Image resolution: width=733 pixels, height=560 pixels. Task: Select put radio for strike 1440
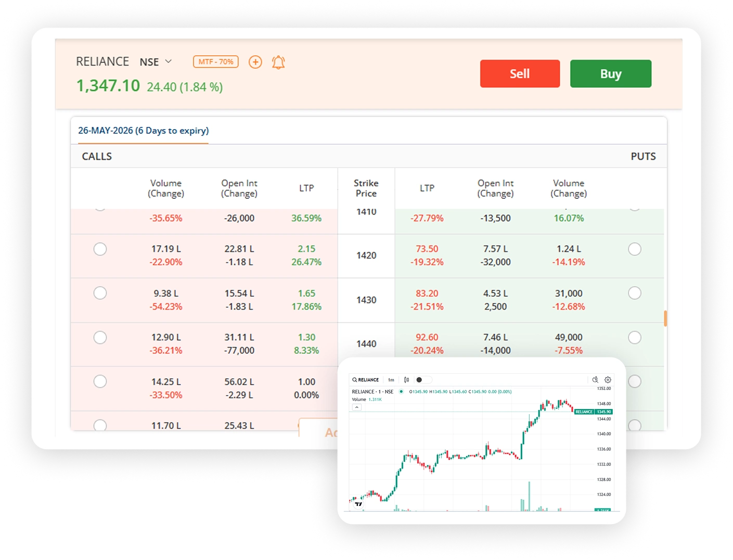(x=635, y=337)
